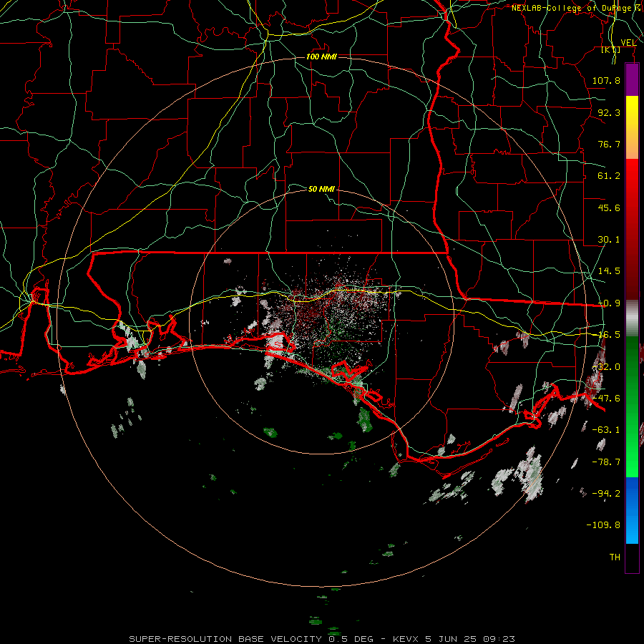This screenshot has width=644, height=644.
Task: Select the 76.7 velocity scale value
Action: click(x=609, y=144)
